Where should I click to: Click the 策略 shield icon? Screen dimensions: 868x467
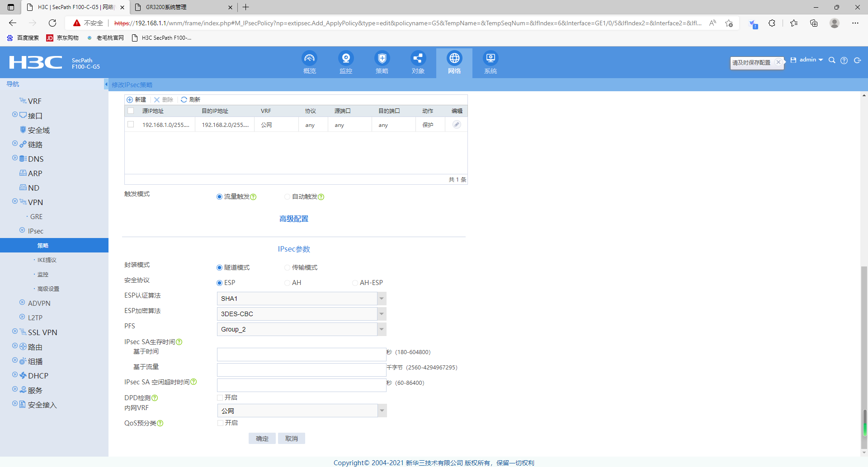382,59
